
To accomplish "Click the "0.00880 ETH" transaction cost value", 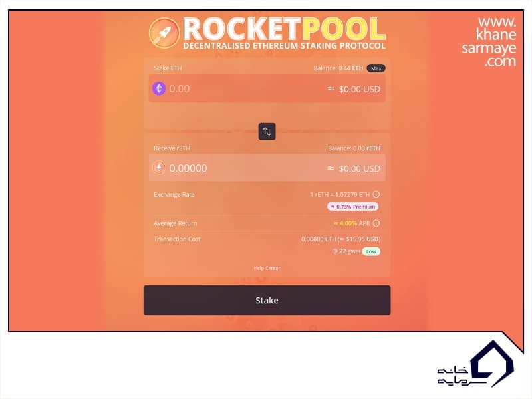I will [x=319, y=239].
